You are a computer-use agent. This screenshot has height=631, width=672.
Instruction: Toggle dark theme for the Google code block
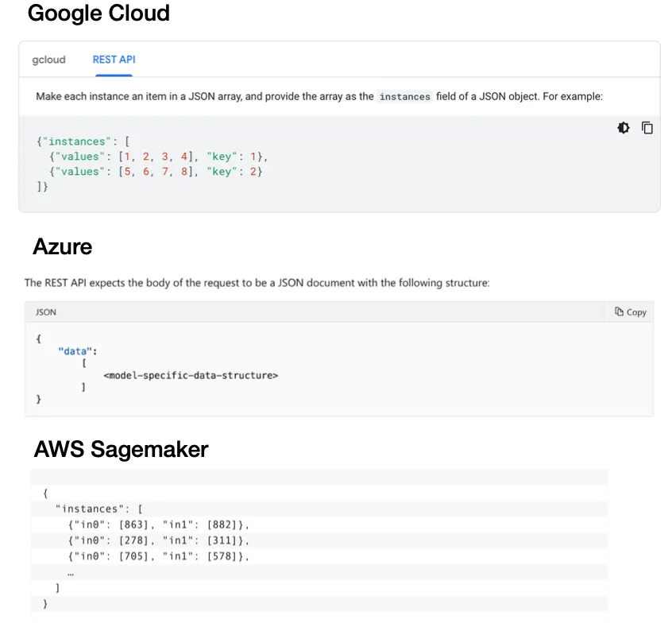[x=624, y=128]
